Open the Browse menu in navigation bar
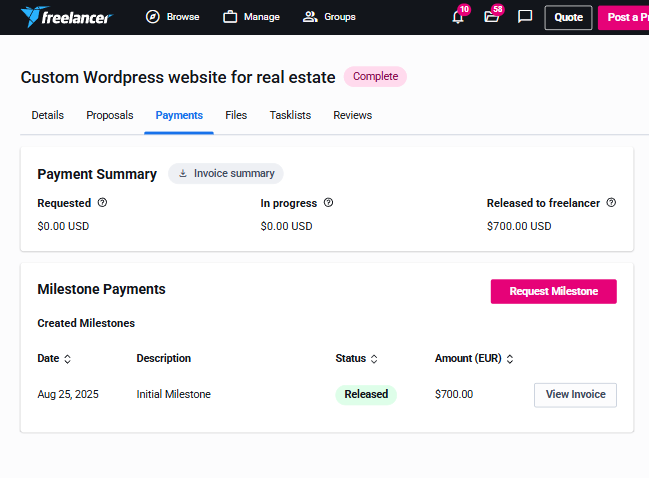649x478 pixels. pyautogui.click(x=172, y=17)
